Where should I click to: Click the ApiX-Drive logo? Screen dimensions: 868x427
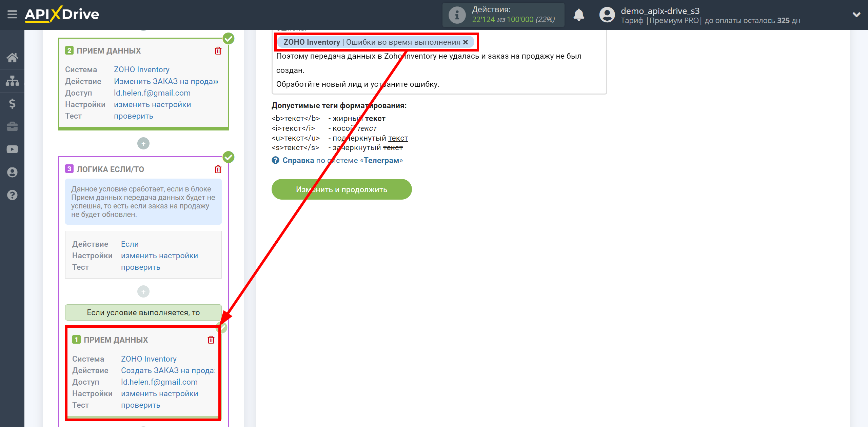click(62, 14)
